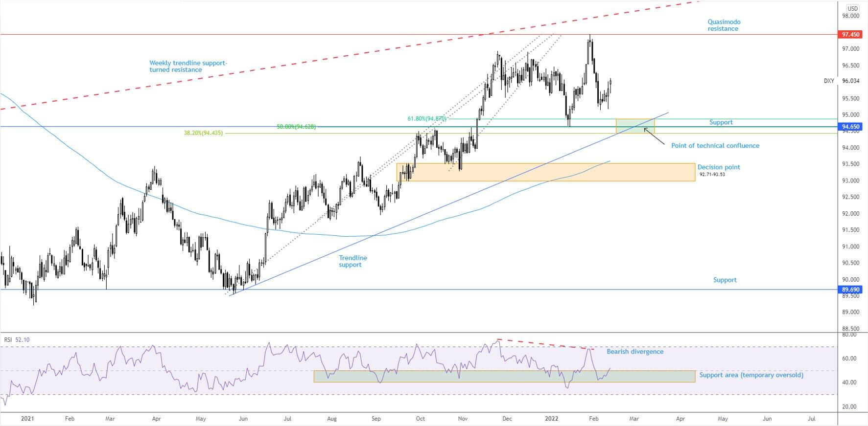Select the Bearish divergence annotation
The height and width of the screenshot is (426, 868).
click(x=634, y=352)
